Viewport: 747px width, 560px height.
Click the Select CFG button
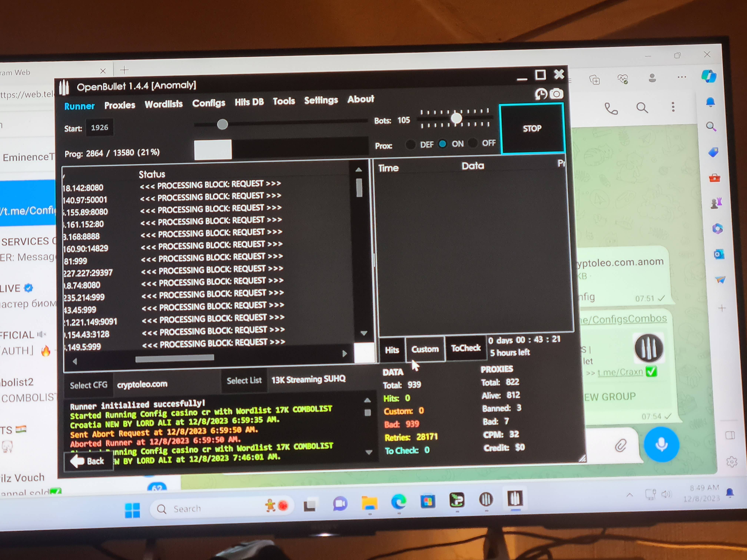(x=89, y=385)
